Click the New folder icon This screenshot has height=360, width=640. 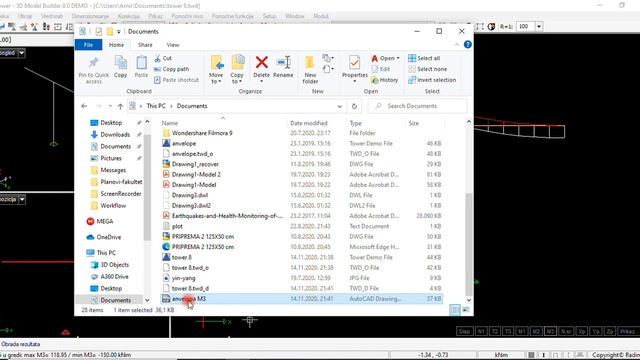(x=310, y=62)
